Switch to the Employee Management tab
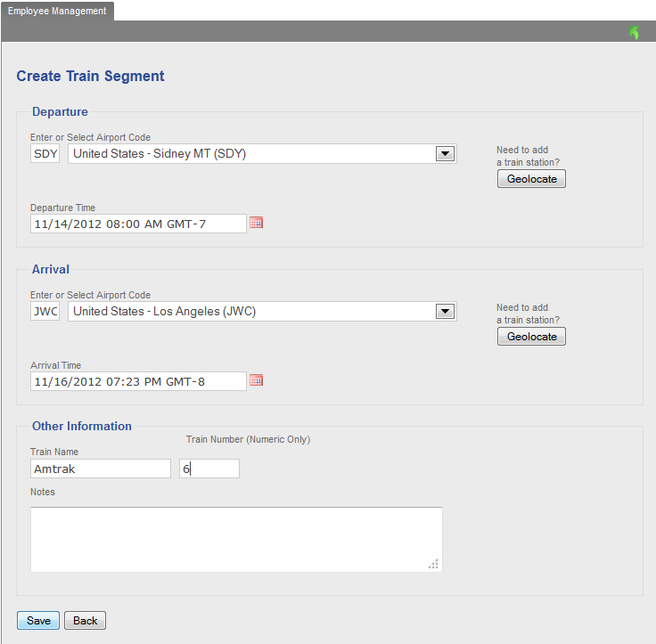The height and width of the screenshot is (644, 656). 57,11
